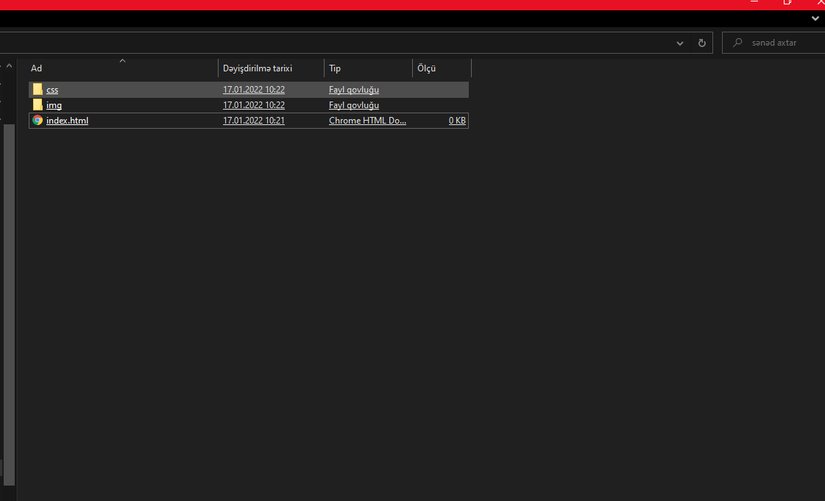Image resolution: width=825 pixels, height=501 pixels.
Task: Click the img folder's modified date
Action: (x=254, y=105)
